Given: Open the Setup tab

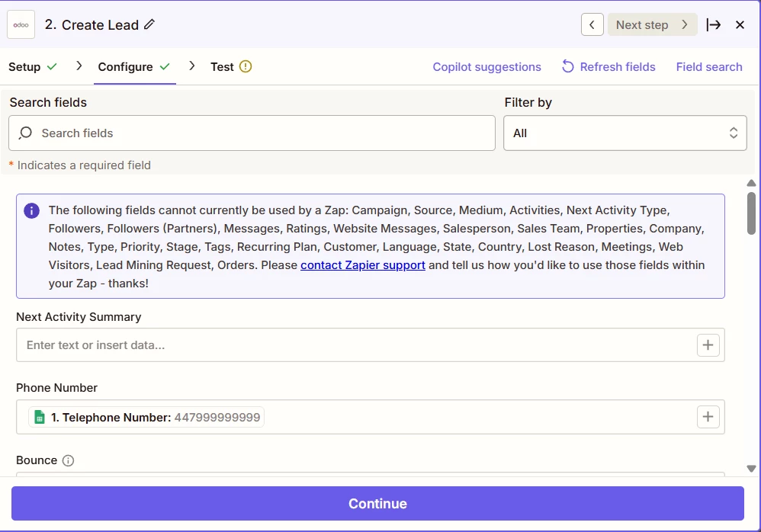Looking at the screenshot, I should coord(33,67).
